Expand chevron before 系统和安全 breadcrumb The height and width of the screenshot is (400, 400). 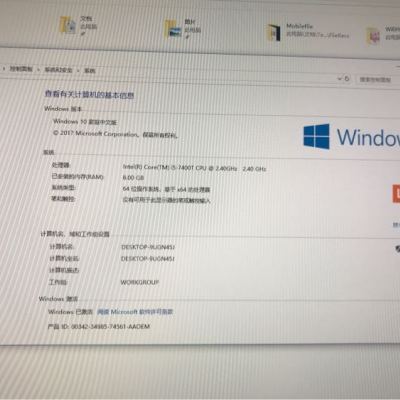pyautogui.click(x=39, y=70)
